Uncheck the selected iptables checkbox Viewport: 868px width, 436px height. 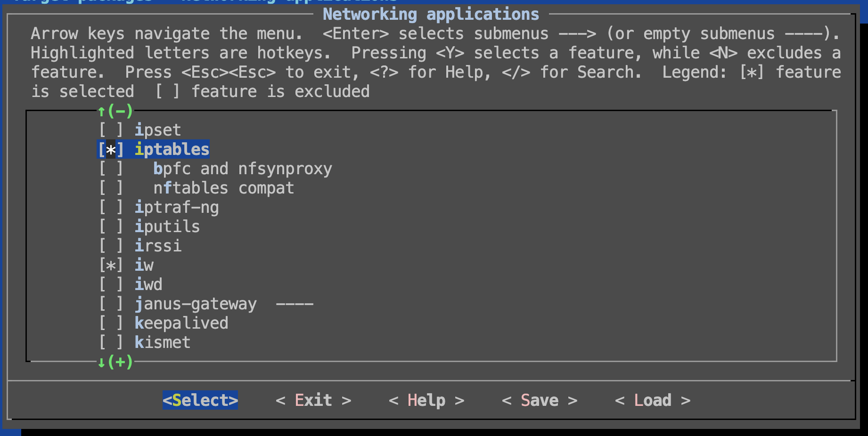pyautogui.click(x=111, y=150)
